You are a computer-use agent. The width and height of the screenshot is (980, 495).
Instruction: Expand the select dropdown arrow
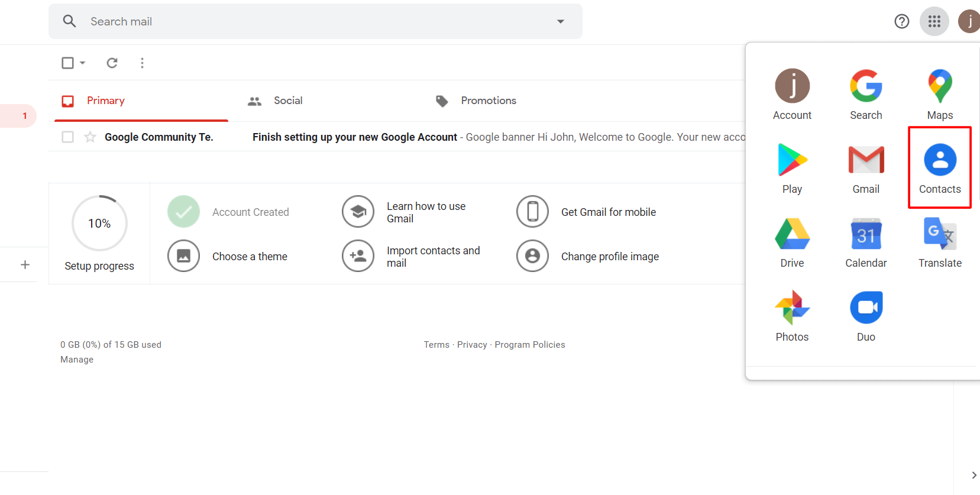82,63
